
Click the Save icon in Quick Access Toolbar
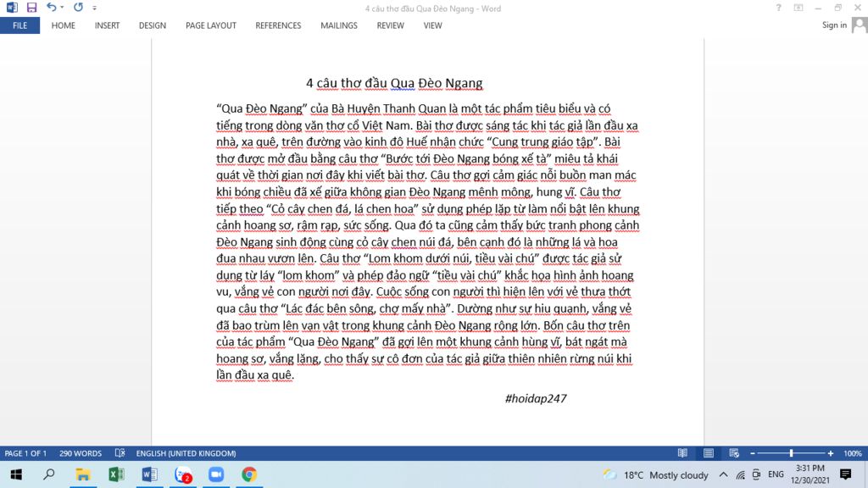click(31, 8)
